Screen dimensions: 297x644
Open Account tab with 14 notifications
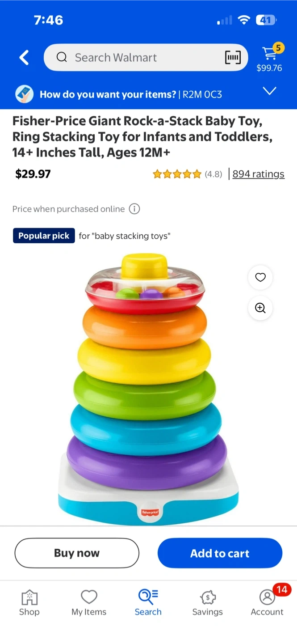(267, 603)
